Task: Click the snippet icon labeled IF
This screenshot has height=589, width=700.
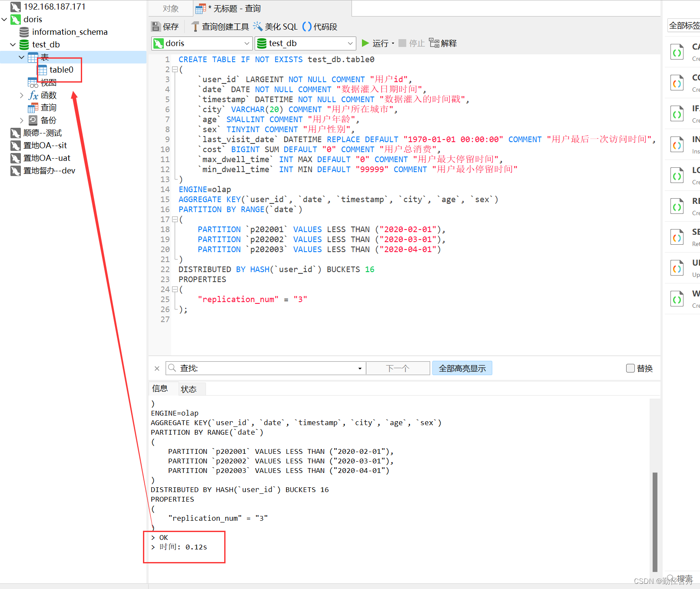Action: click(677, 114)
